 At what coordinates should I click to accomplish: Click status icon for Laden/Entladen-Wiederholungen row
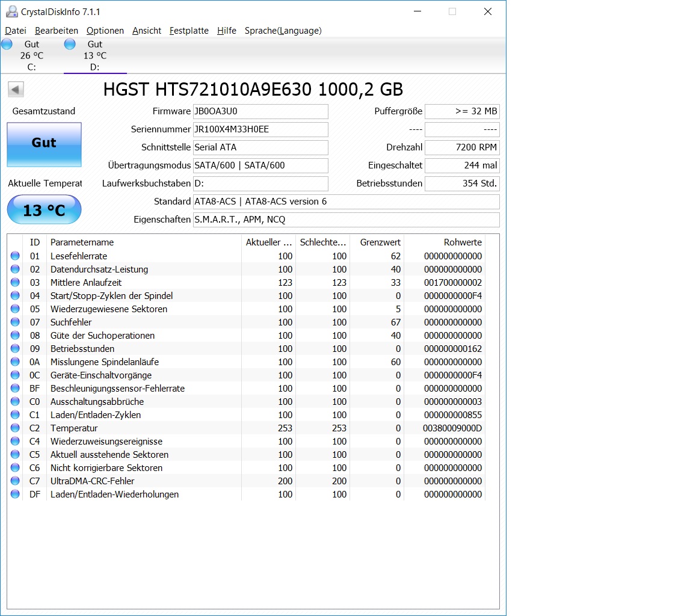point(15,494)
